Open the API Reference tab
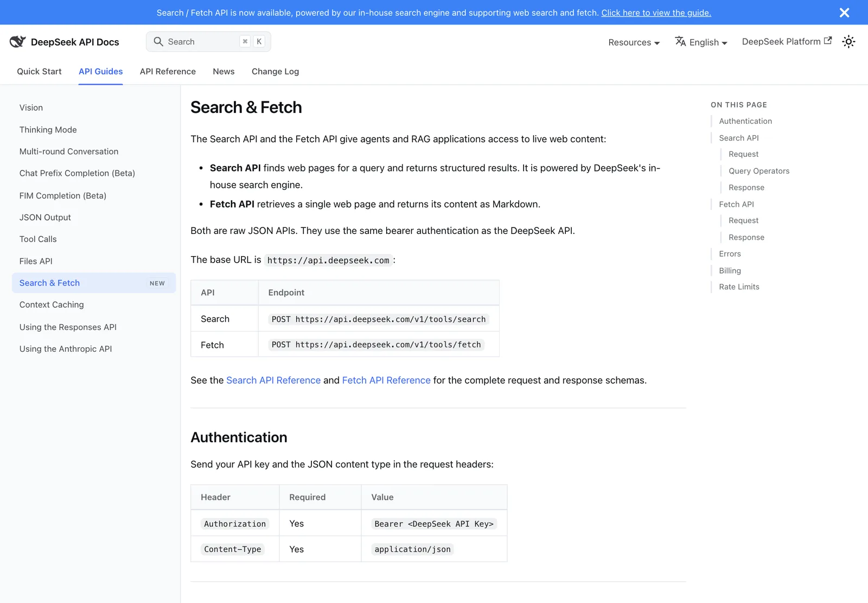Screen dimensions: 868x603 [168, 72]
